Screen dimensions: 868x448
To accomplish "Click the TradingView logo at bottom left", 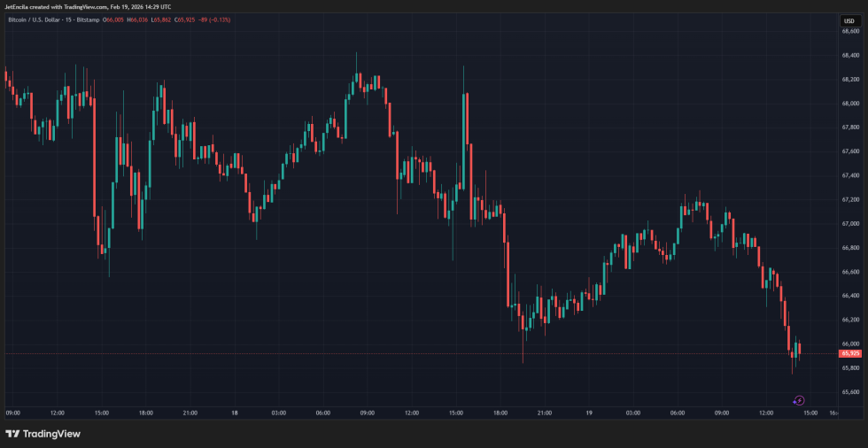I will [x=12, y=434].
